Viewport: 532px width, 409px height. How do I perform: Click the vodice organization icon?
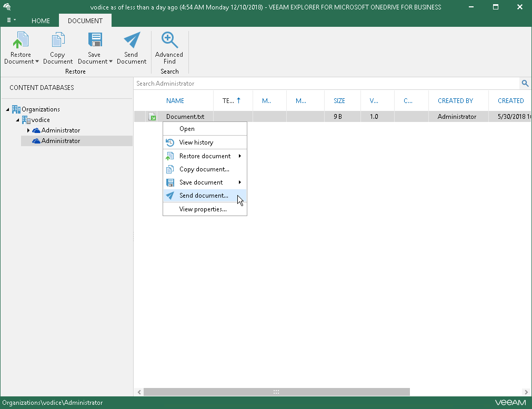[26, 120]
